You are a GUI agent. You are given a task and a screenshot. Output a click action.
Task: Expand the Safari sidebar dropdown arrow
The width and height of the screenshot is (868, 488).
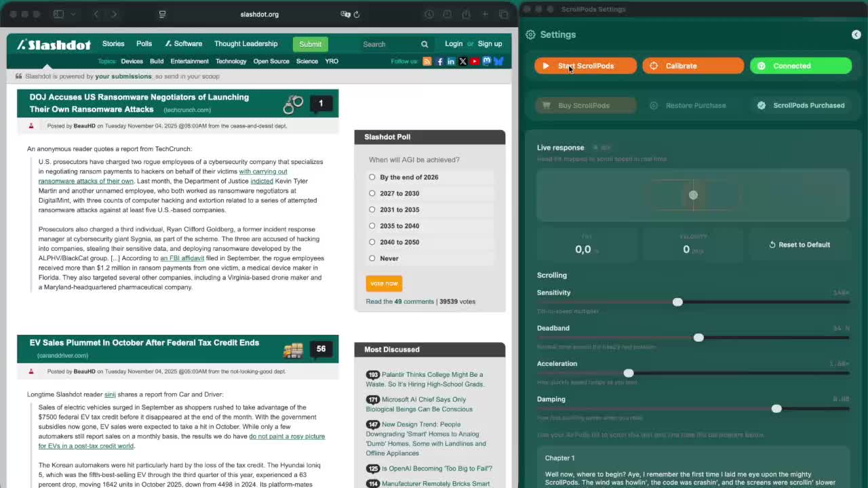pyautogui.click(x=73, y=14)
